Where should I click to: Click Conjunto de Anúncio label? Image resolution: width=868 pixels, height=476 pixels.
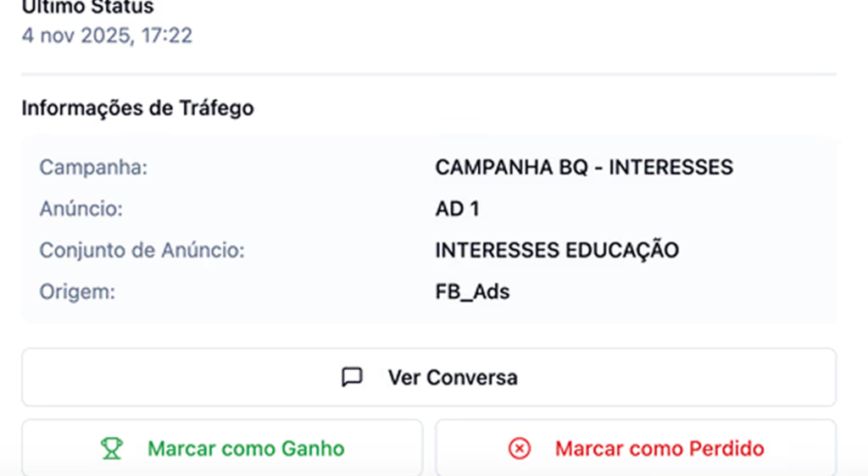(142, 251)
